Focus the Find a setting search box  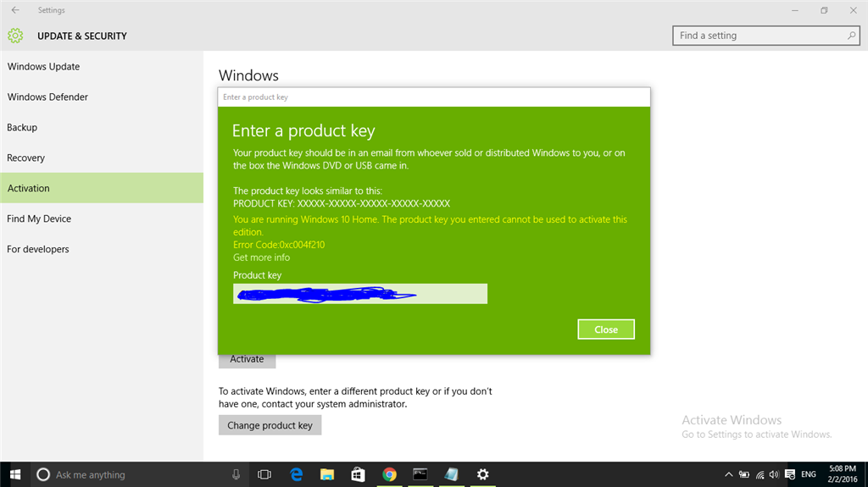pos(766,36)
